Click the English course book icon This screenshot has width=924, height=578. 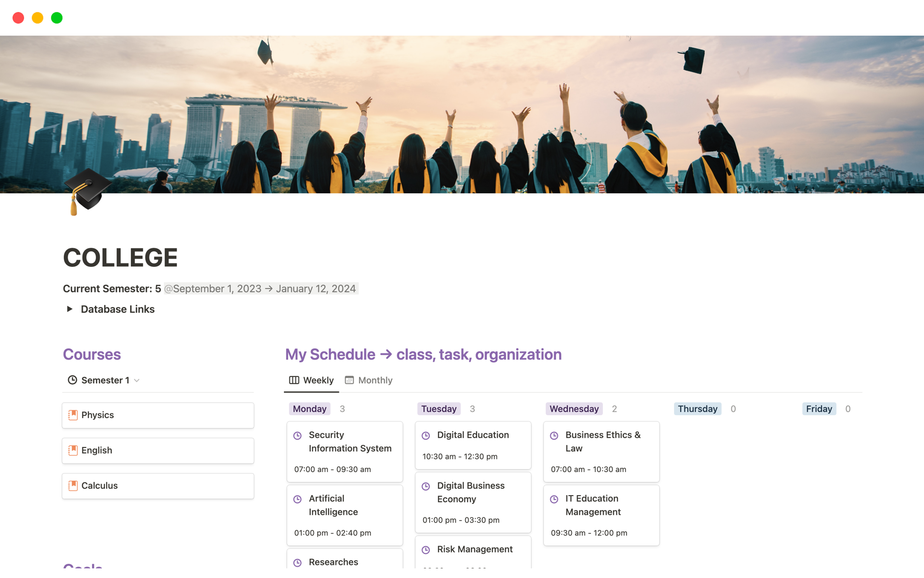click(73, 450)
